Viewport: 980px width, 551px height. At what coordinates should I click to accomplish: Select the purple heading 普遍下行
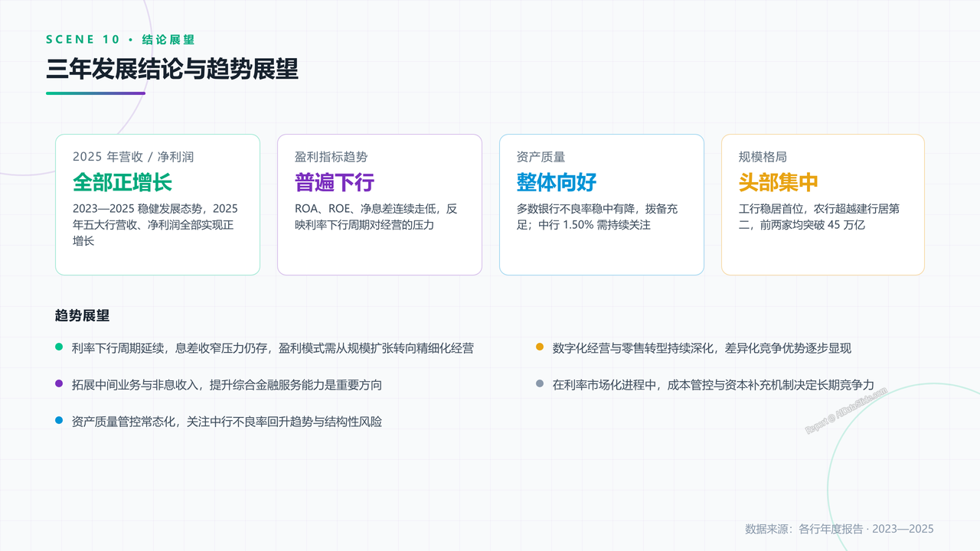coord(335,182)
